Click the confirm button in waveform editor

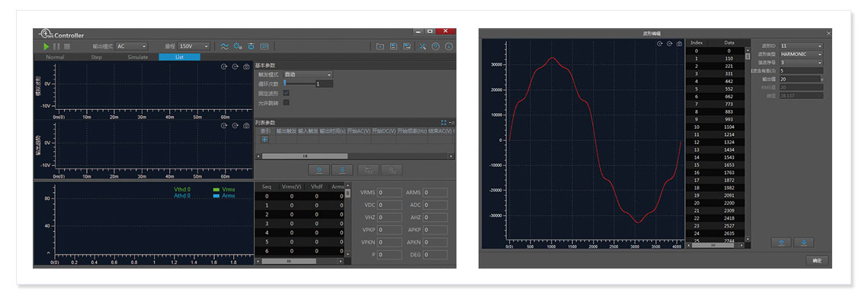(x=816, y=260)
